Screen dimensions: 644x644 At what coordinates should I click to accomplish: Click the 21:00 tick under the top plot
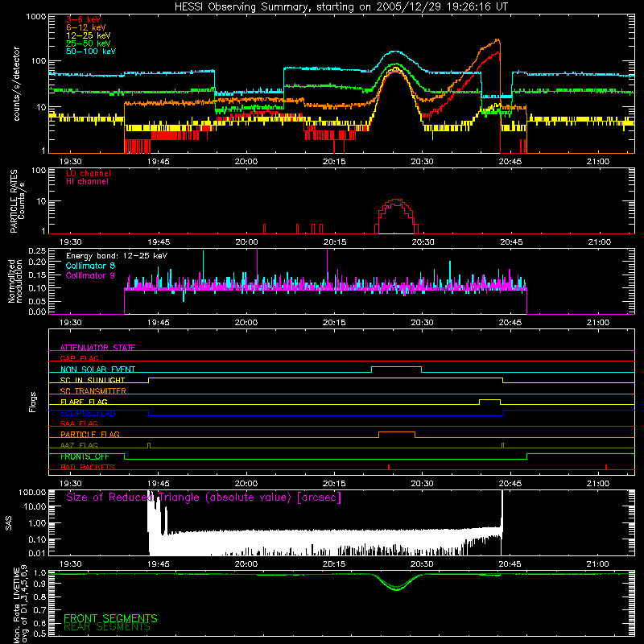tap(598, 162)
